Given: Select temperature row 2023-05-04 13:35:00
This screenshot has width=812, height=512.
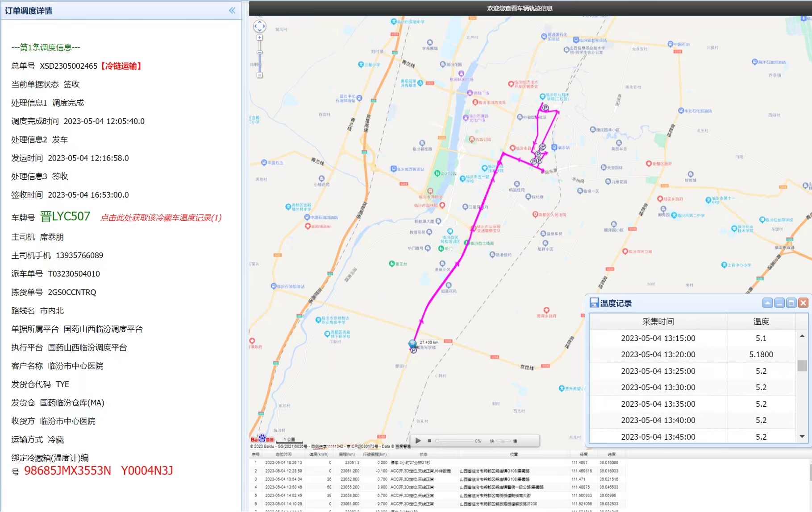Looking at the screenshot, I should [x=692, y=404].
